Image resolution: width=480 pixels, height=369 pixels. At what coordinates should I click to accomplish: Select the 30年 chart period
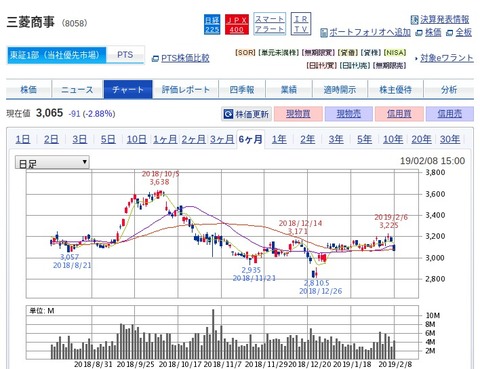(x=450, y=139)
